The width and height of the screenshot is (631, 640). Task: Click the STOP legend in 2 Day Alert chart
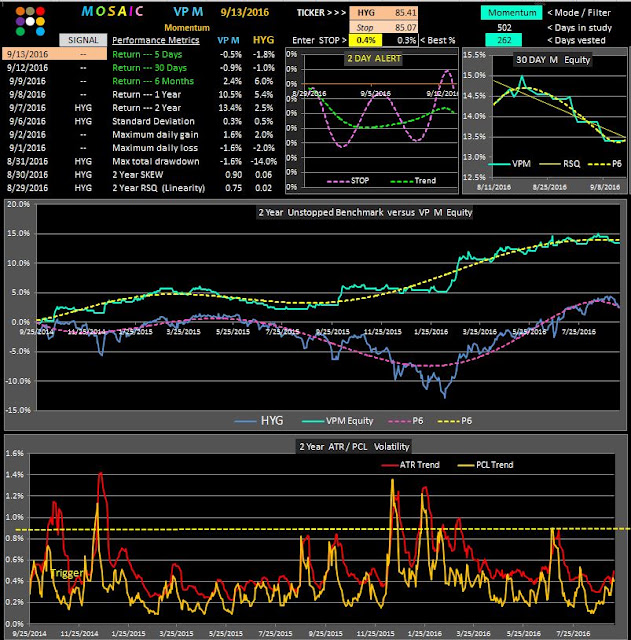tap(348, 180)
